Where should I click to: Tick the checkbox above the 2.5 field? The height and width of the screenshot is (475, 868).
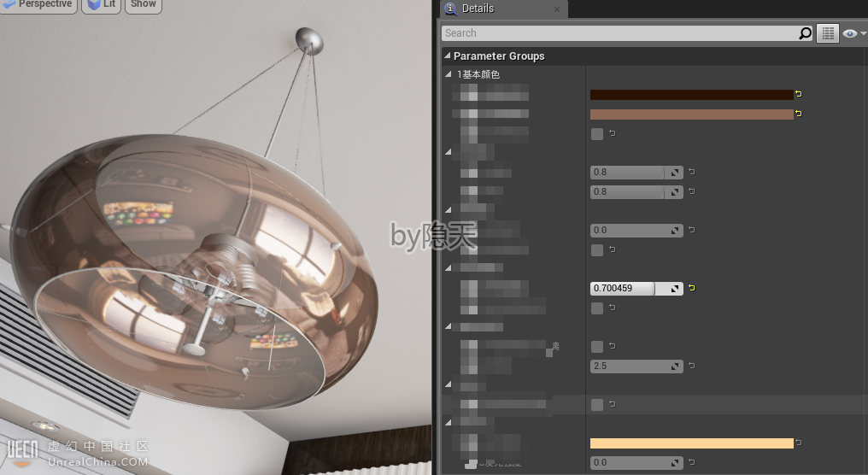(597, 347)
